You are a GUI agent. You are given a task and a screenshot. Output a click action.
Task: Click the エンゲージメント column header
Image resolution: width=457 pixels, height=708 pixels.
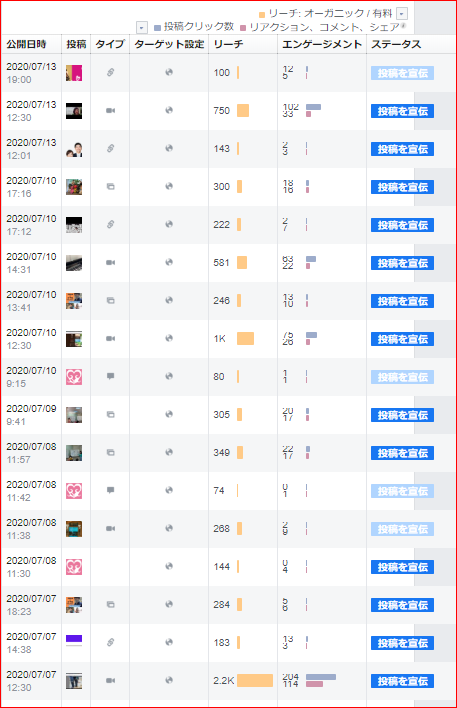coord(322,44)
